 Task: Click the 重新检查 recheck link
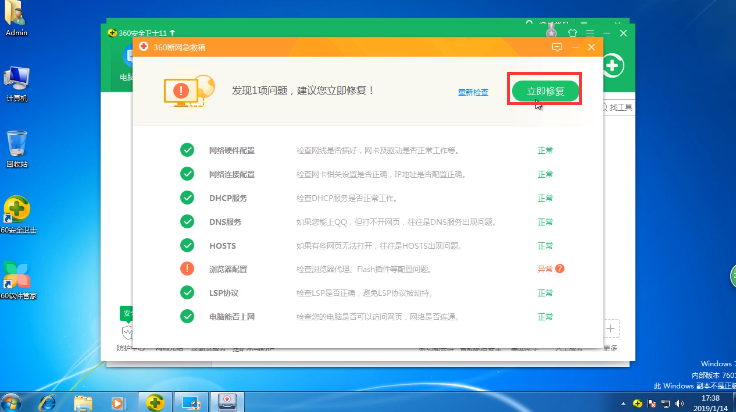coord(473,92)
